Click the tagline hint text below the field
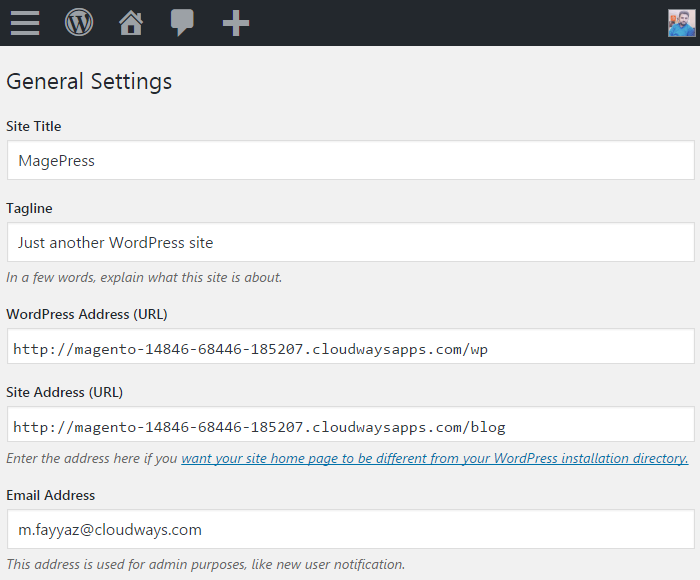Screen dimensions: 700x580 [144, 277]
